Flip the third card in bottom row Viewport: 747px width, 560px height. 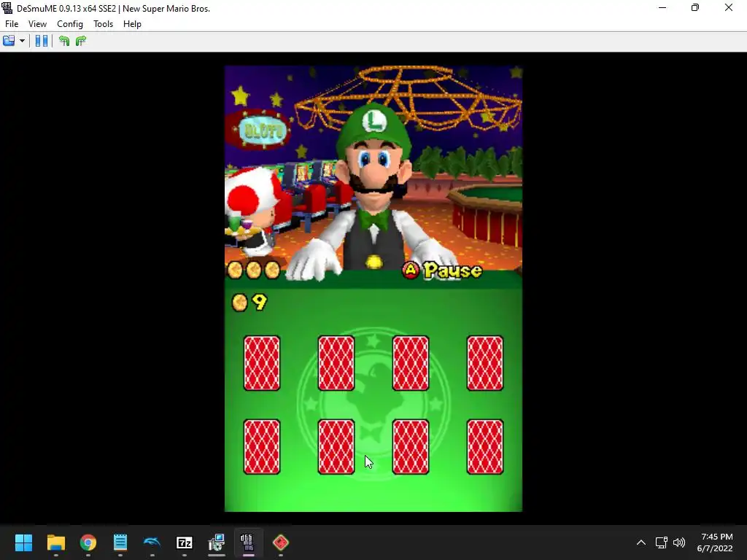click(x=410, y=447)
